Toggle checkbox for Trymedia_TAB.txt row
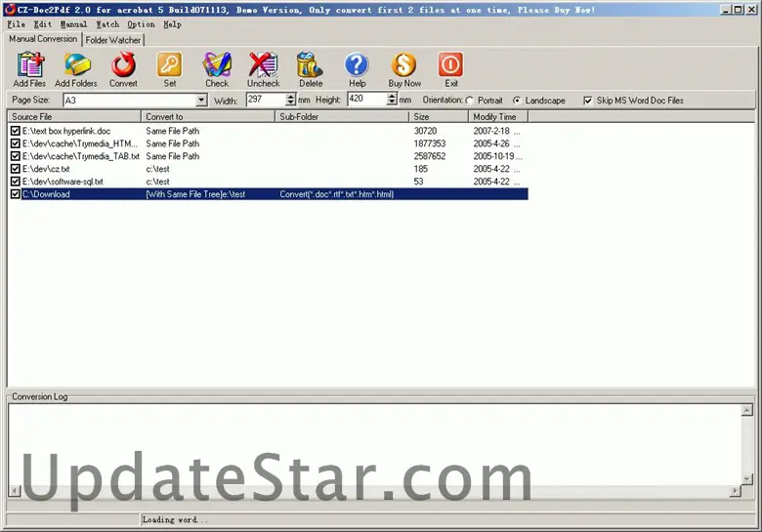Screen dimensions: 762x532 [16, 156]
